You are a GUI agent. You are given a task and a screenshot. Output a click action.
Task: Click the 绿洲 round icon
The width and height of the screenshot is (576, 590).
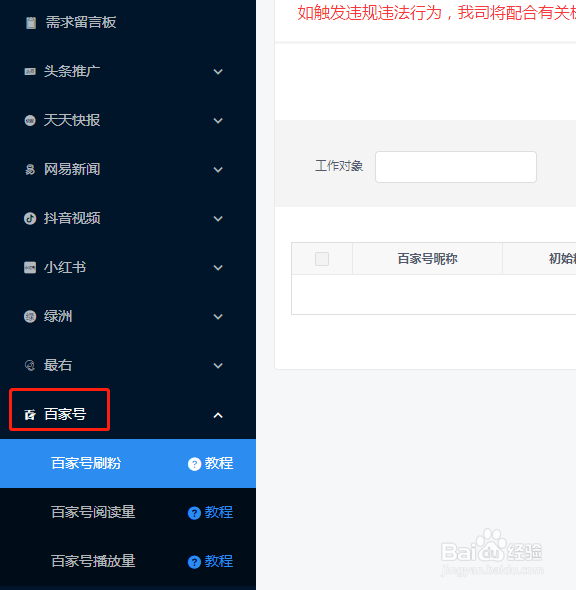tap(30, 316)
